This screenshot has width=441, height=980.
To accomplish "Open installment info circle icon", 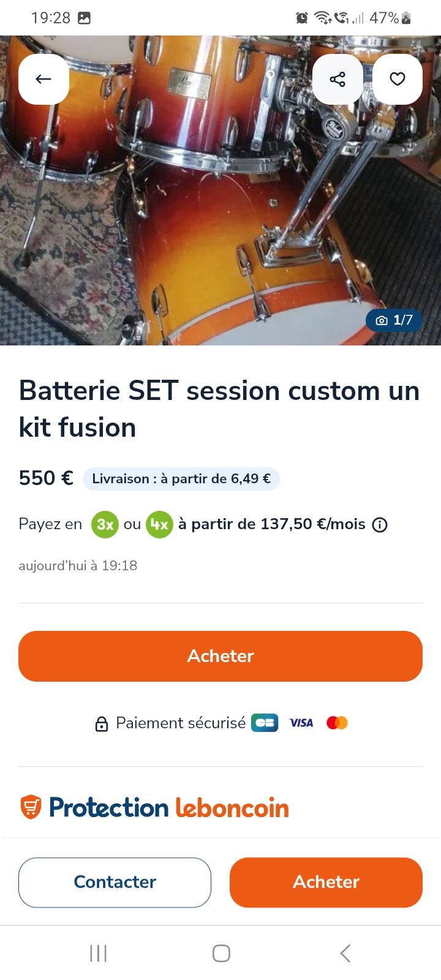I will (380, 525).
